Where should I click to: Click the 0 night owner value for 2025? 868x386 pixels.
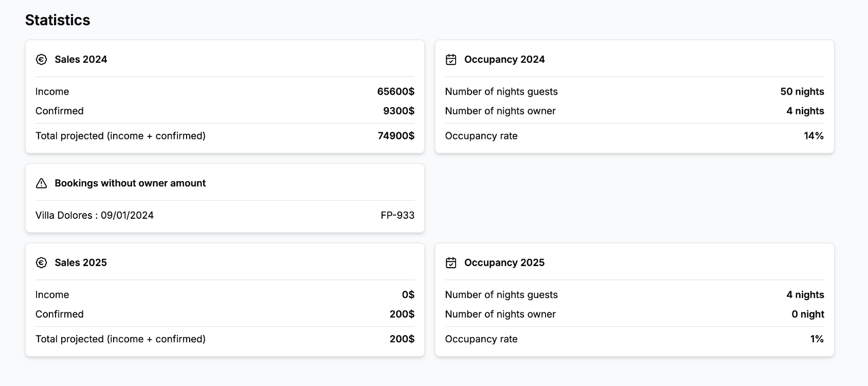807,314
